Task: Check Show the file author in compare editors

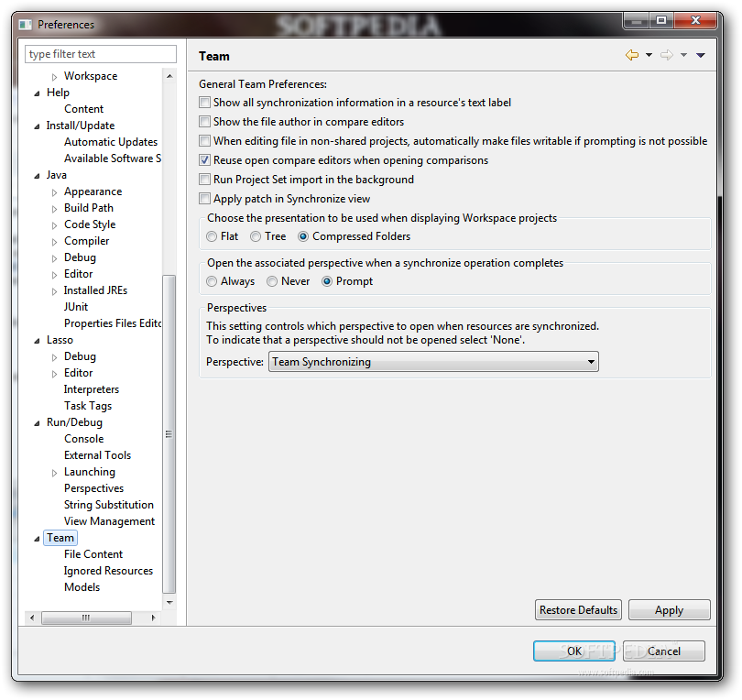Action: pos(204,122)
